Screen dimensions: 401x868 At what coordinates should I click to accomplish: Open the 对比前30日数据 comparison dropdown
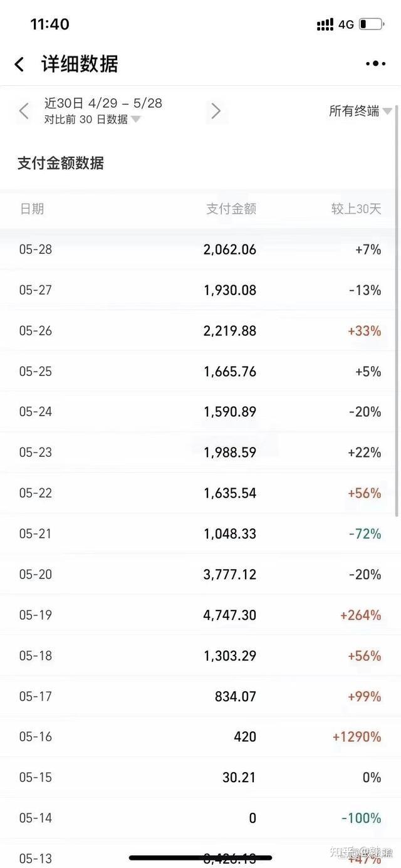92,119
